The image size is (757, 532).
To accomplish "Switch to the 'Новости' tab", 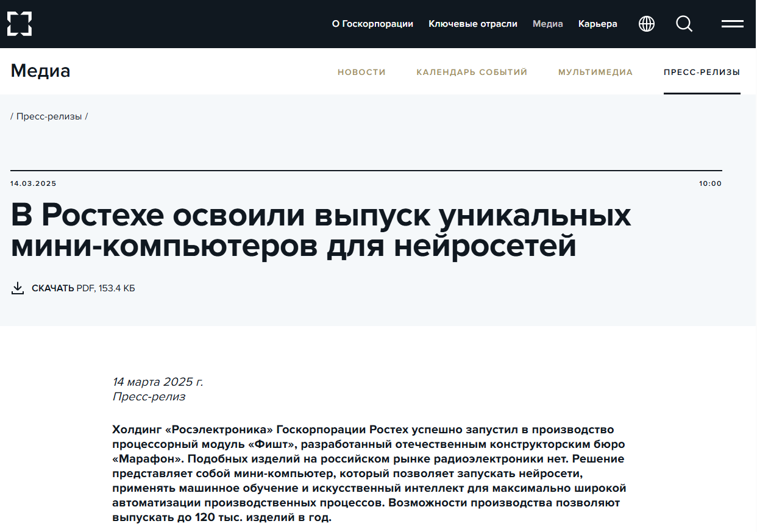I will [x=362, y=72].
